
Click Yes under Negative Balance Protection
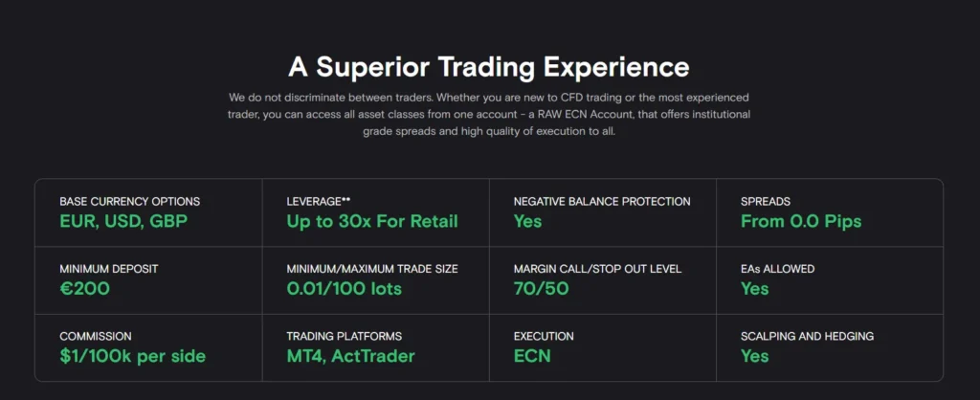click(x=527, y=221)
